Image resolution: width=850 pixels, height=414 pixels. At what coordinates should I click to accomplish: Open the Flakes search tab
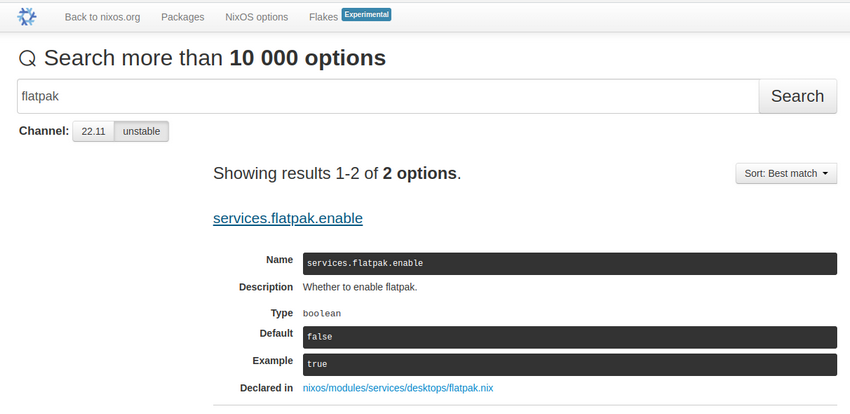click(322, 17)
